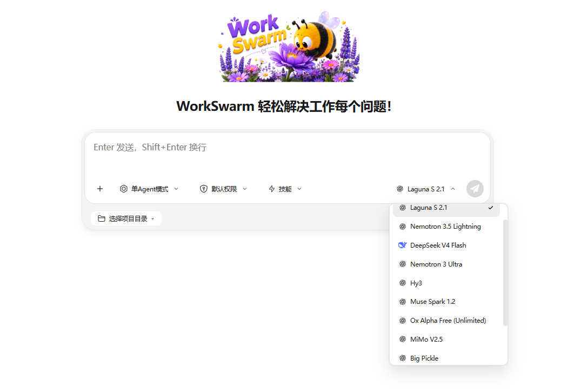Click the DeepSeek whale logo icon
Image resolution: width=561 pixels, height=392 pixels.
403,245
